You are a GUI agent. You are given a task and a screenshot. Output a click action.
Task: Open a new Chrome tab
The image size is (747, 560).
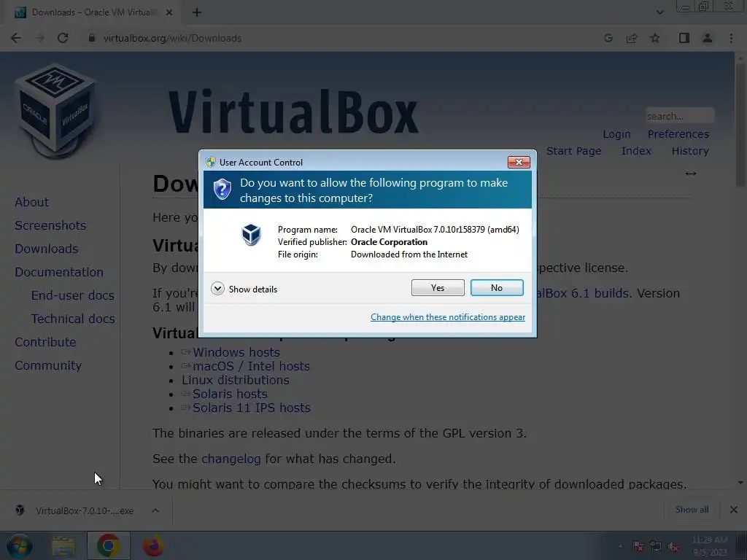pyautogui.click(x=197, y=12)
